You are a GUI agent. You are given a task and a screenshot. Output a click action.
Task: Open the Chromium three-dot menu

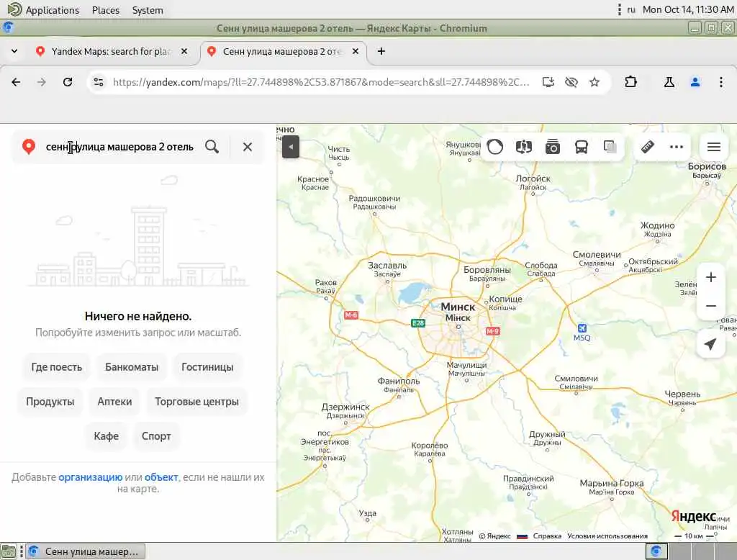(721, 82)
